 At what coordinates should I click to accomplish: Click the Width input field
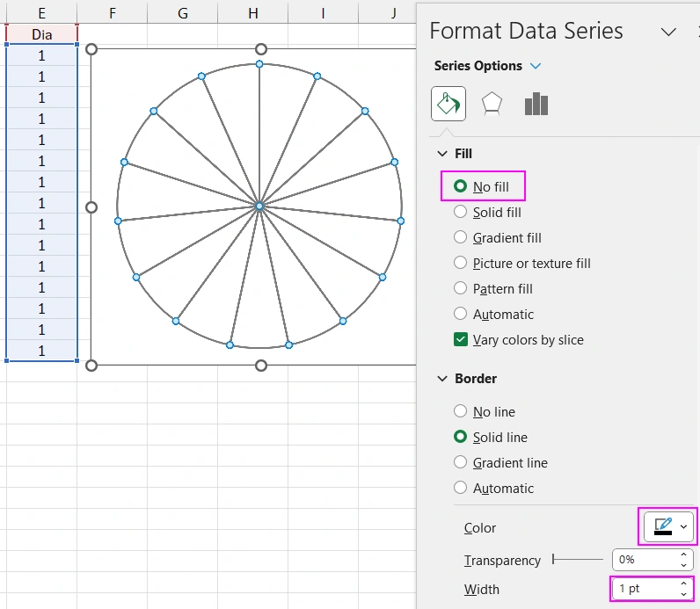642,588
